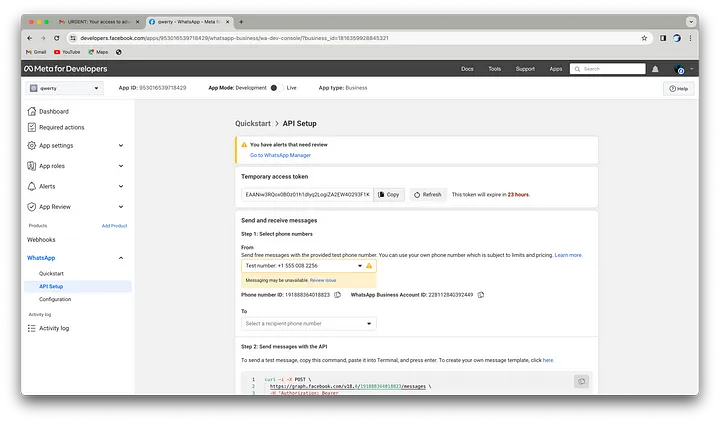The width and height of the screenshot is (720, 423).
Task: Copy the temporary access token
Action: click(x=389, y=195)
